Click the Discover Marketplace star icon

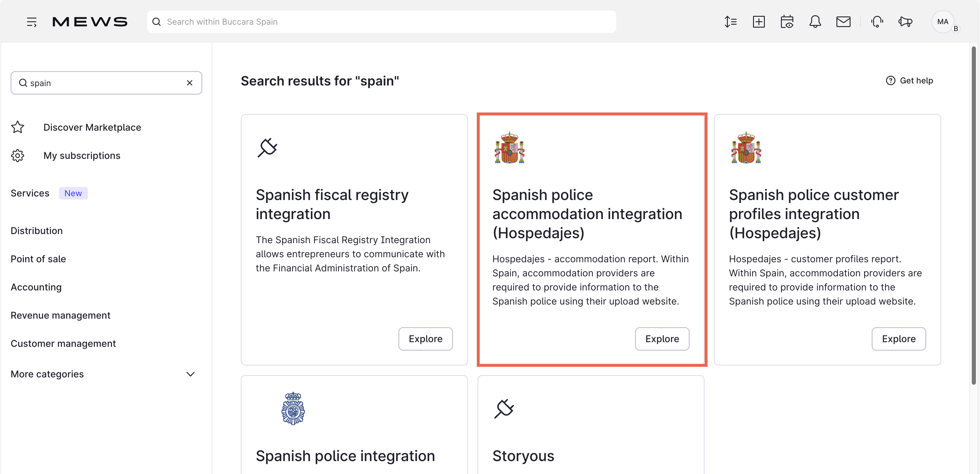tap(18, 127)
